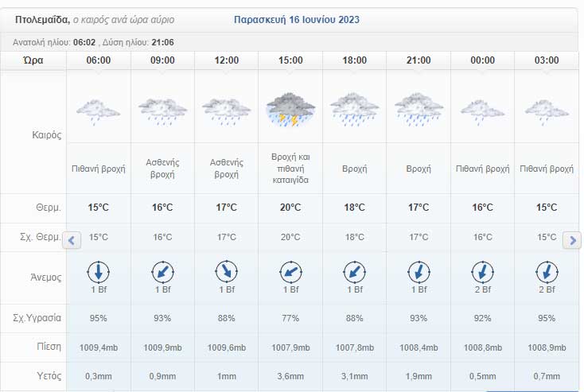The height and width of the screenshot is (392, 584).
Task: Click the 18:00 wind direction compass icon
Action: [x=355, y=272]
